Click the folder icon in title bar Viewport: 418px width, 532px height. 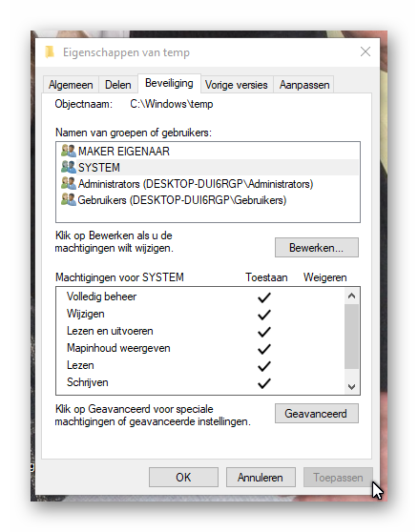pos(50,51)
